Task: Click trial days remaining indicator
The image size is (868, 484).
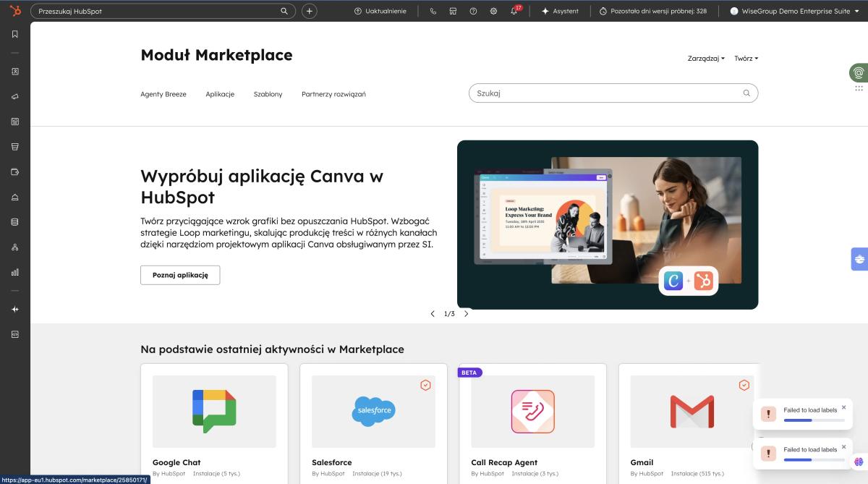Action: (653, 11)
